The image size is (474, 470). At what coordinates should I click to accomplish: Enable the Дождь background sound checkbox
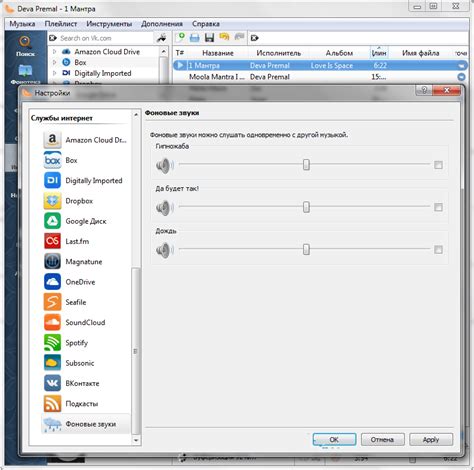tap(438, 250)
